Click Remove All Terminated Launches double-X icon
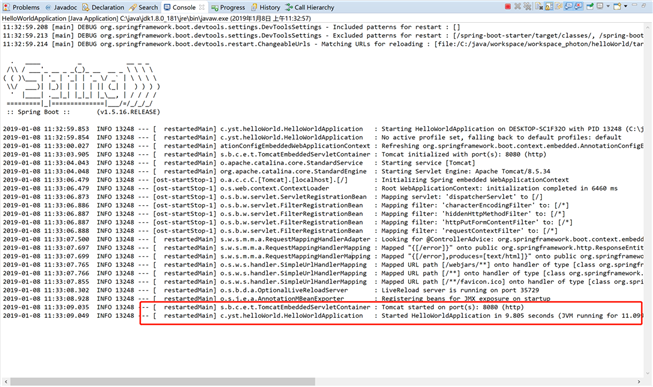Screen dimensions: 653x387 [527, 6]
